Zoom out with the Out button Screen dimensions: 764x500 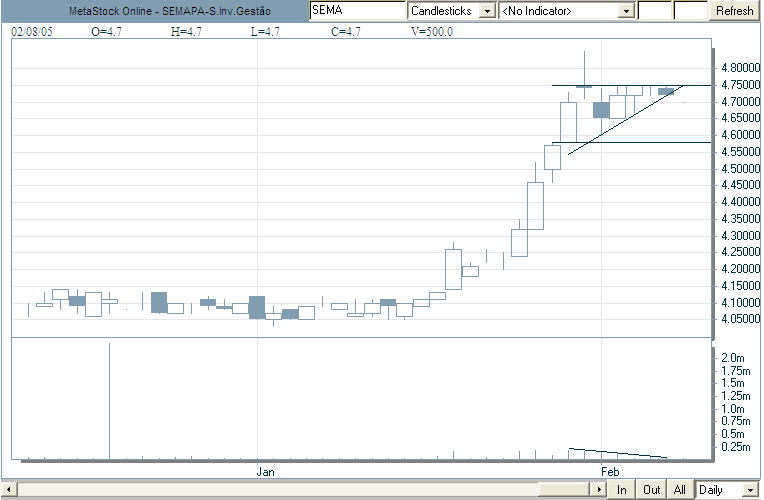coord(651,489)
